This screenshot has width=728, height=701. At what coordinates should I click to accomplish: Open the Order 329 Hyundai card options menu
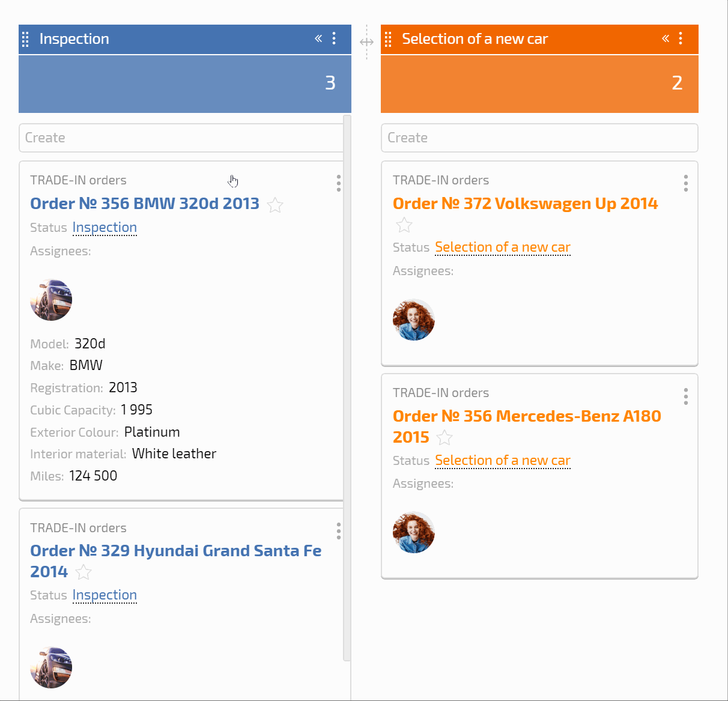point(339,531)
